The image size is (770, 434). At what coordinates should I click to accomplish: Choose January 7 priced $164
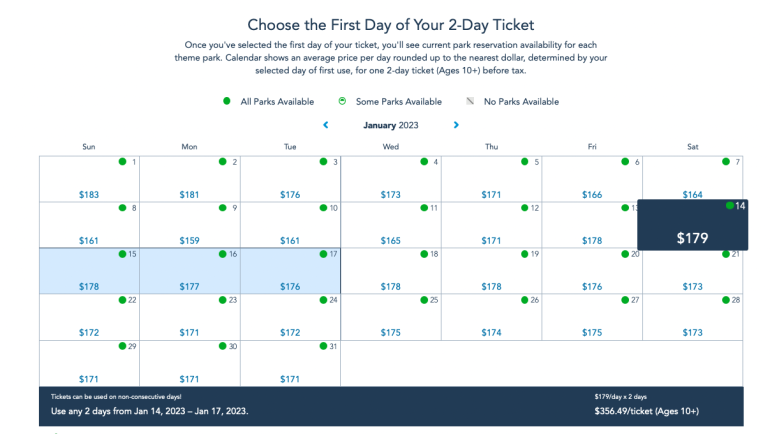[x=692, y=179]
